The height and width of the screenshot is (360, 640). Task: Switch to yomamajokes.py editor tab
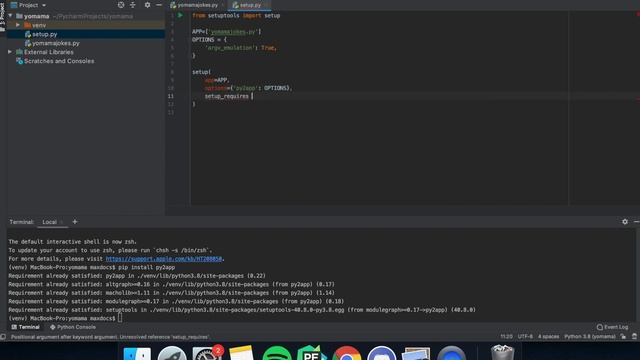point(197,5)
